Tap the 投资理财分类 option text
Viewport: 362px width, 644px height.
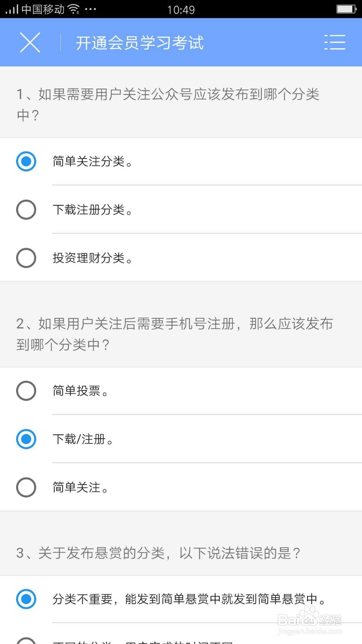tap(93, 258)
